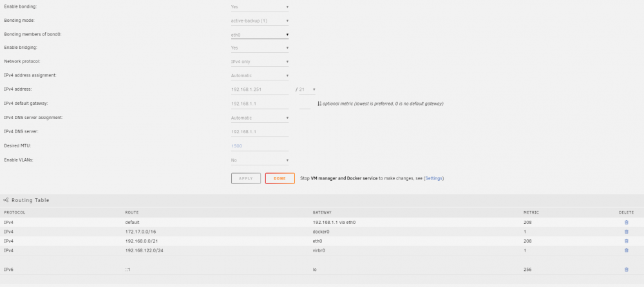The image size is (644, 287).
Task: Delete the 172.17.0.0/16 route
Action: pyautogui.click(x=627, y=232)
